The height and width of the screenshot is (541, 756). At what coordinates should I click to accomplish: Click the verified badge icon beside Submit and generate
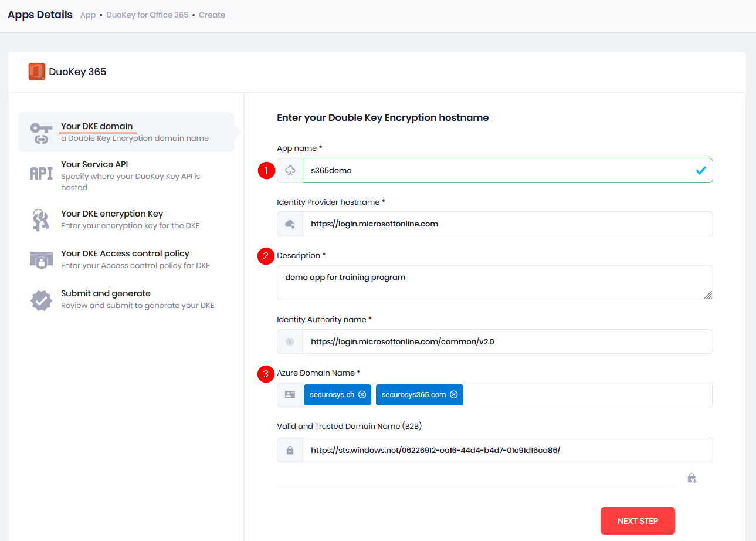pyautogui.click(x=41, y=300)
